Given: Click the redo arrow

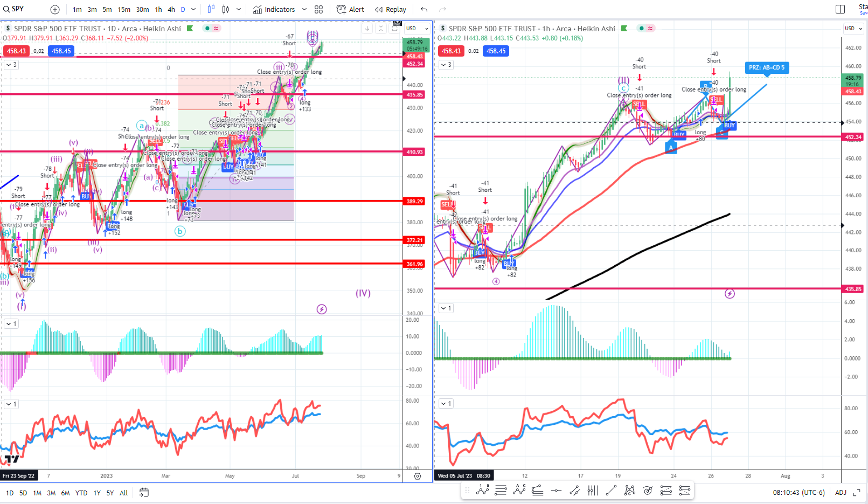Looking at the screenshot, I should pos(442,9).
